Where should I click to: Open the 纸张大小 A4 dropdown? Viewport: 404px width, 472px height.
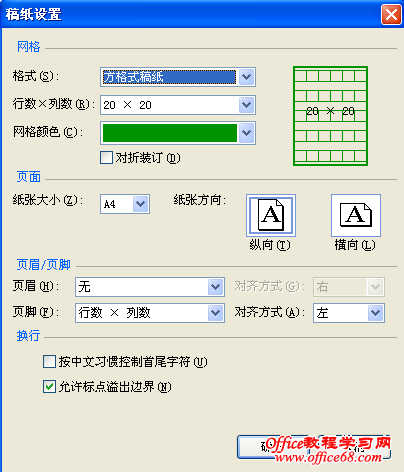click(141, 204)
